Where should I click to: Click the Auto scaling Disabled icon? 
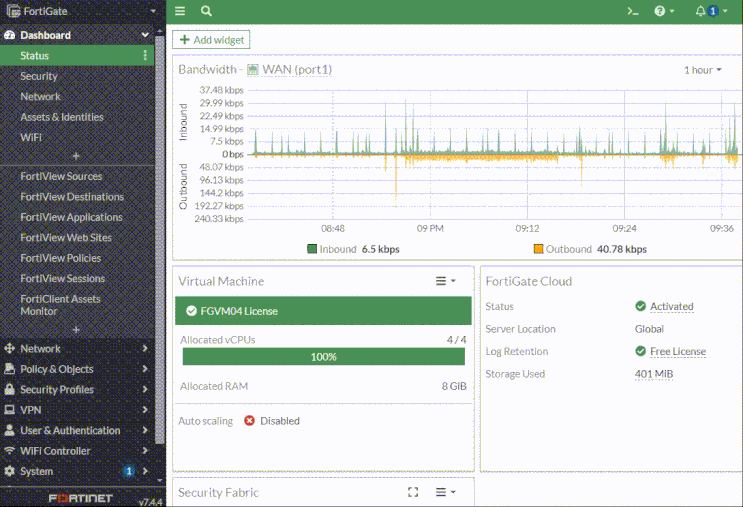tap(249, 421)
